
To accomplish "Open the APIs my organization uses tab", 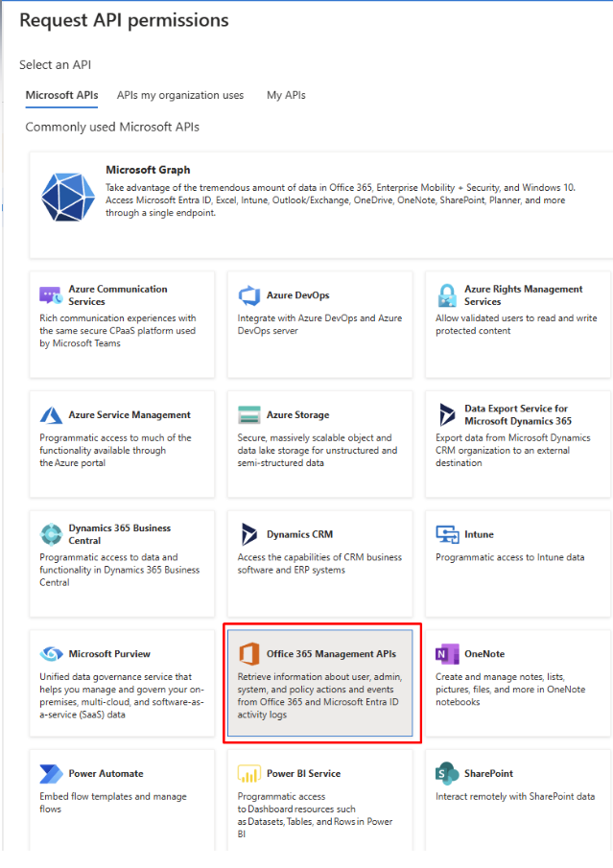I will [x=180, y=95].
